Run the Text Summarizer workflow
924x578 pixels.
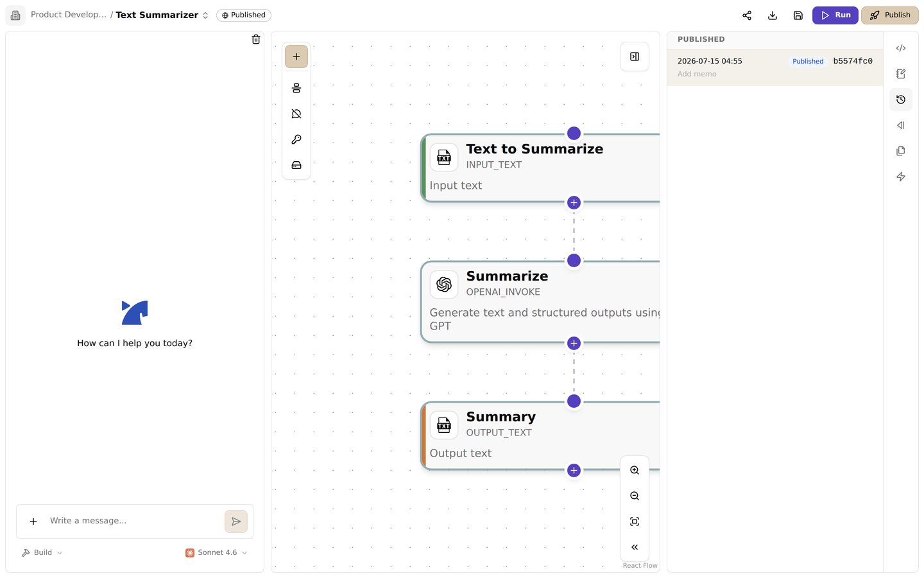point(835,15)
